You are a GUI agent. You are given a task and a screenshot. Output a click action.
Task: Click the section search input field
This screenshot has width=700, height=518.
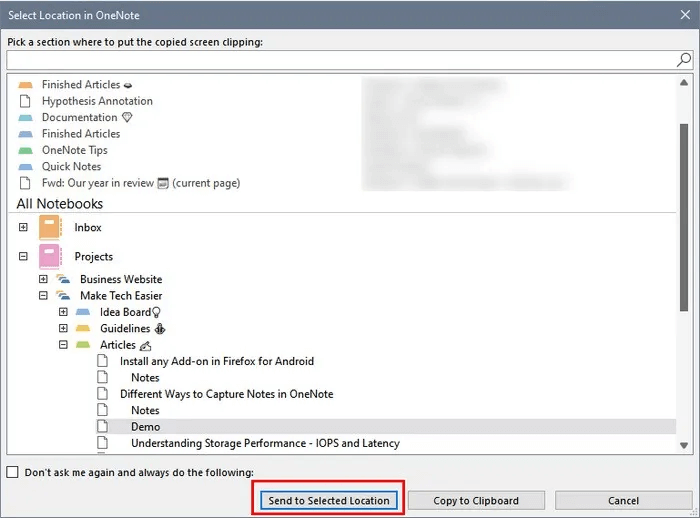click(x=342, y=60)
